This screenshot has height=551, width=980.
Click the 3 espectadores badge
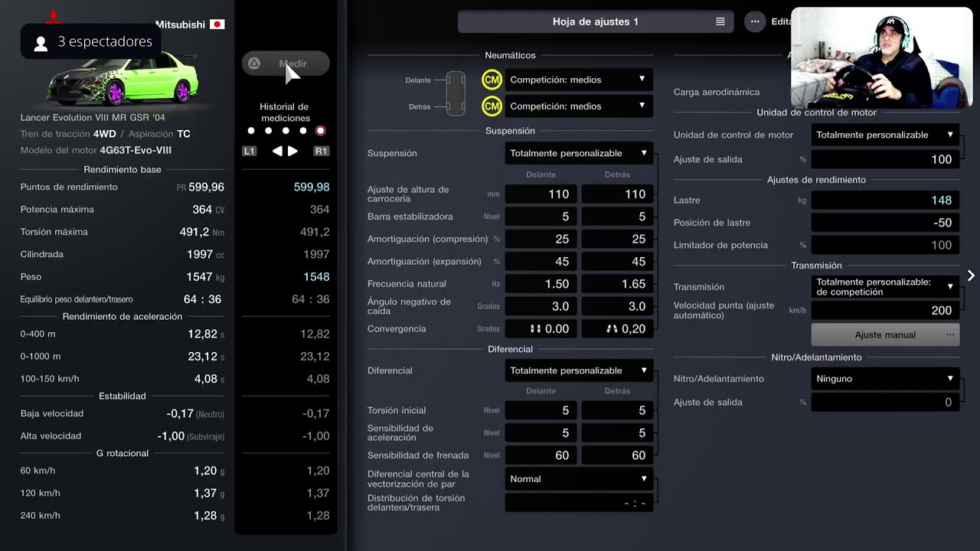click(90, 42)
